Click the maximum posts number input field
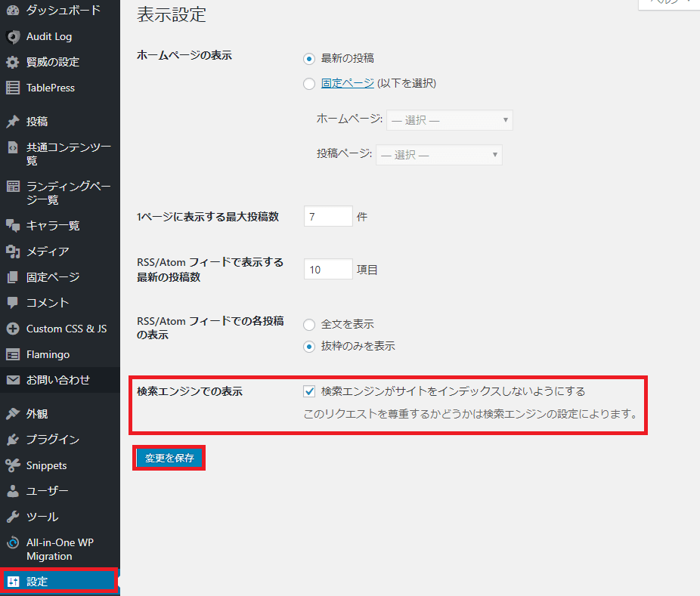 coord(327,215)
